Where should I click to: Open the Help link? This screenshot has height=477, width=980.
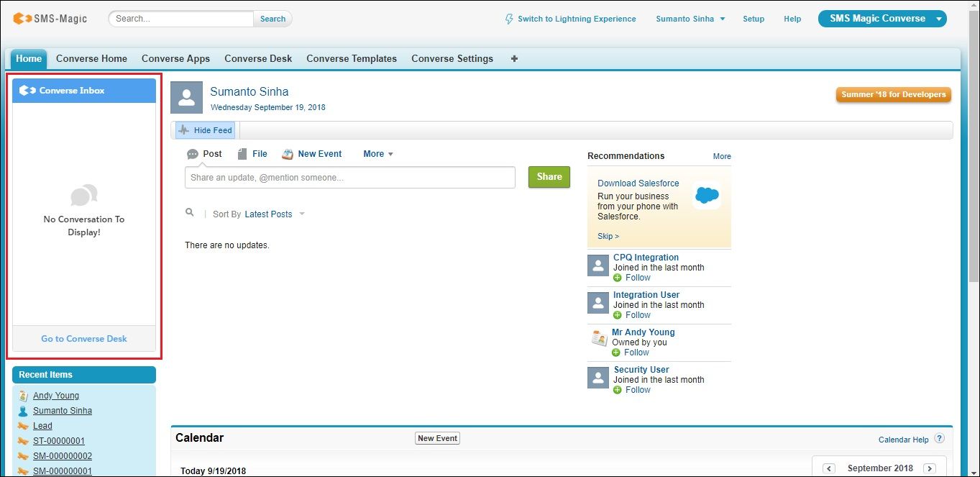coord(792,19)
